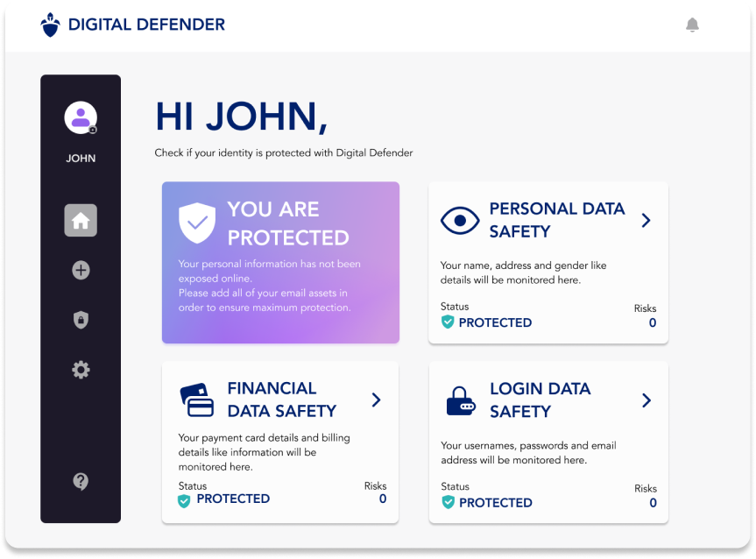
Task: Click the help question mark icon
Action: (x=81, y=481)
